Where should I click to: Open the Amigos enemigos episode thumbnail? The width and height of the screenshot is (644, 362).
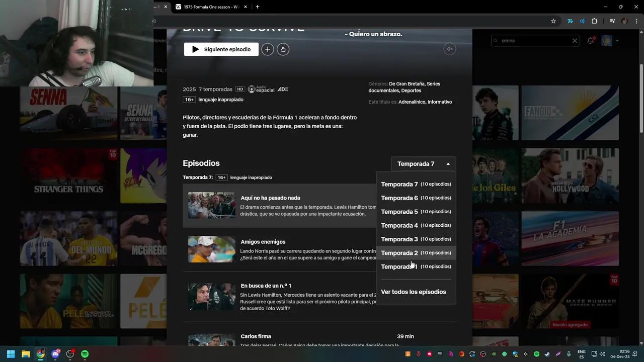pyautogui.click(x=211, y=249)
